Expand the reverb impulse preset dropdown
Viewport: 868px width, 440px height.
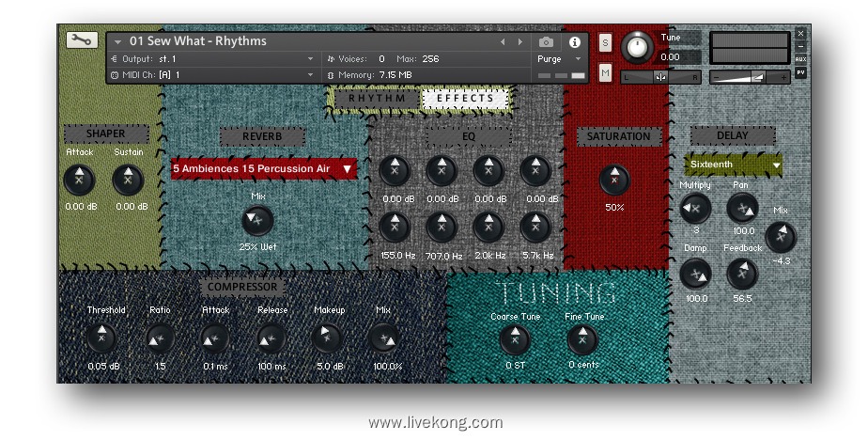[x=263, y=169]
